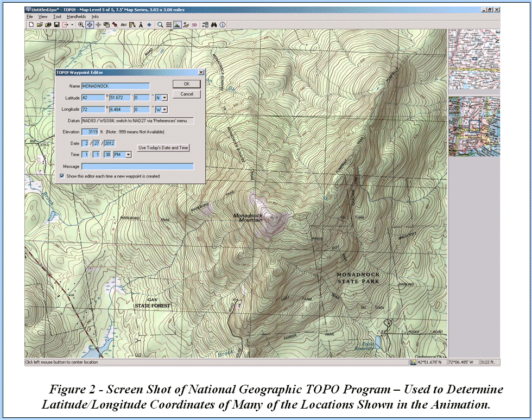532x420 pixels.
Task: Click the 3D view icon
Action: [194, 25]
